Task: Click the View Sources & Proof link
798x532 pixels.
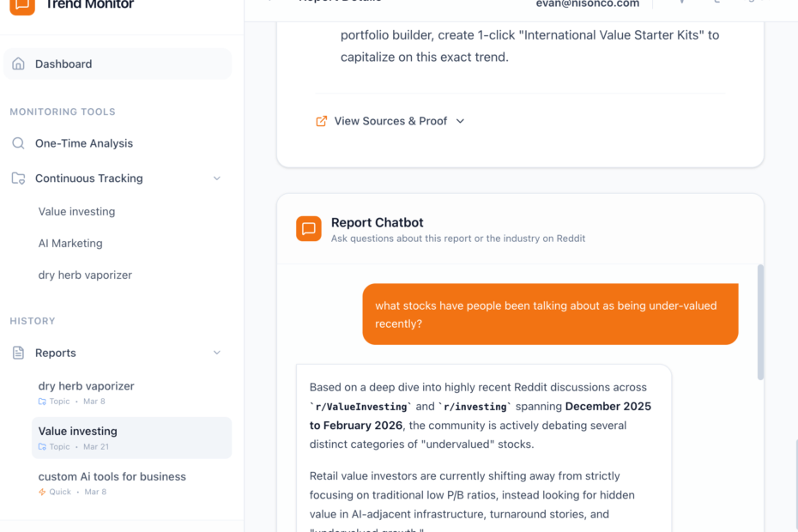Action: click(390, 121)
